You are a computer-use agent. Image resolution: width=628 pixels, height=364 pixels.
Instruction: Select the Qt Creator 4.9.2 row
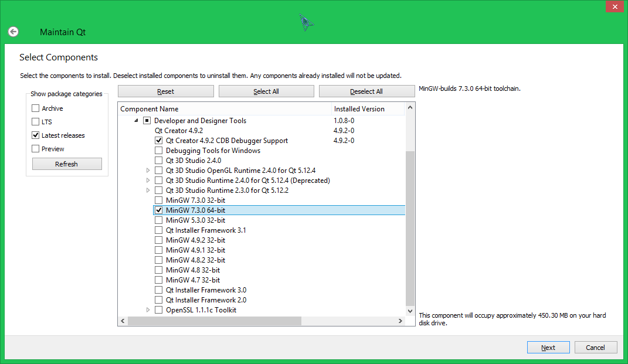(179, 131)
